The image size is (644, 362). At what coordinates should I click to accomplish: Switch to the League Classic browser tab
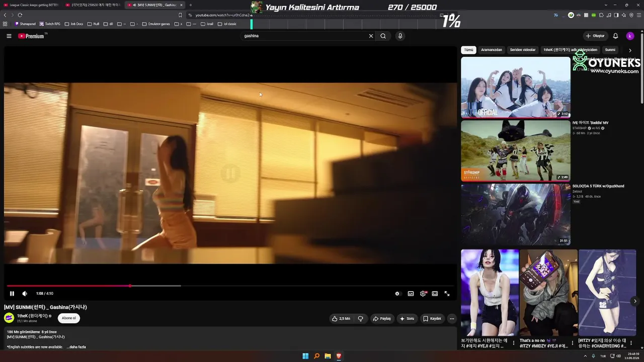tap(31, 5)
